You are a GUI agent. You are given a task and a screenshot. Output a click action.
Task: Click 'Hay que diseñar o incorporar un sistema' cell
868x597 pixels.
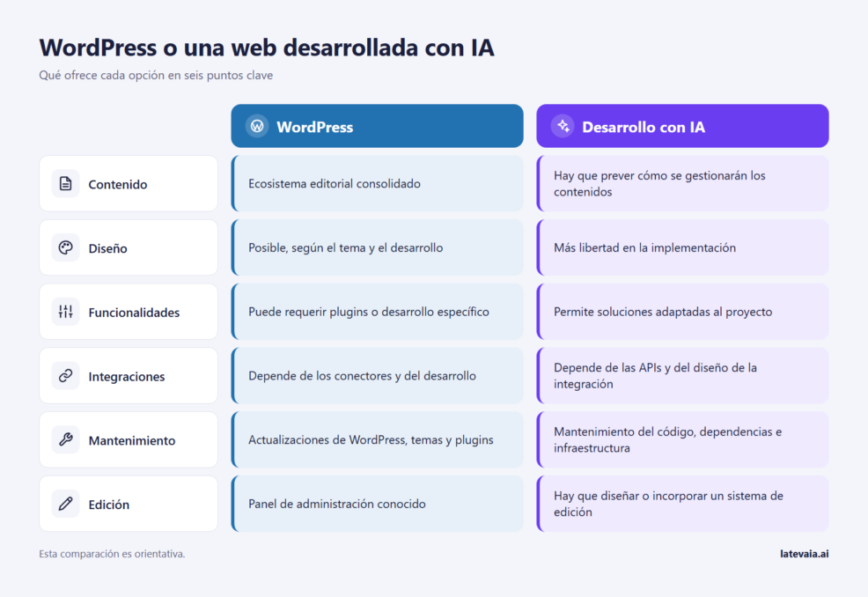682,504
